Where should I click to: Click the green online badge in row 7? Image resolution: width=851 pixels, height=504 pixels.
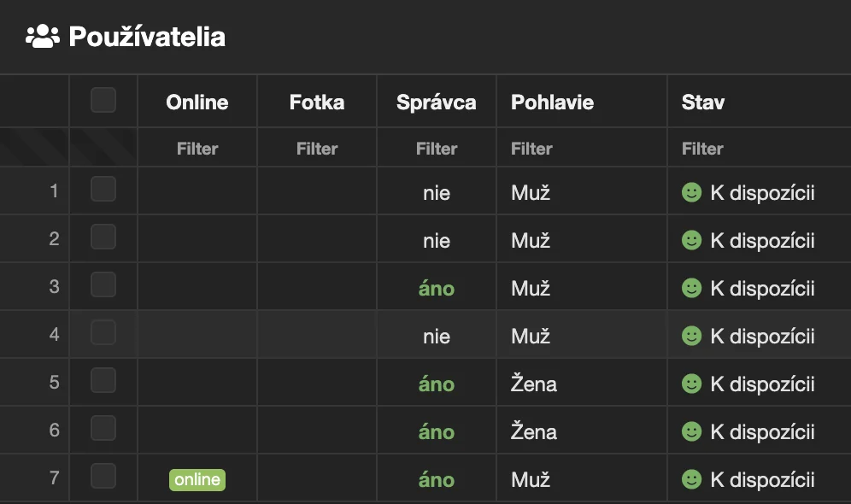197,480
